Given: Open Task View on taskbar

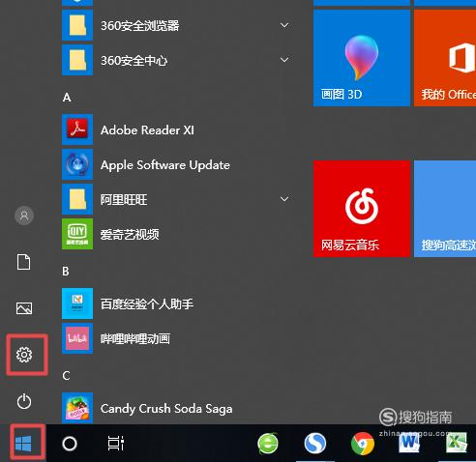Looking at the screenshot, I should [x=116, y=444].
